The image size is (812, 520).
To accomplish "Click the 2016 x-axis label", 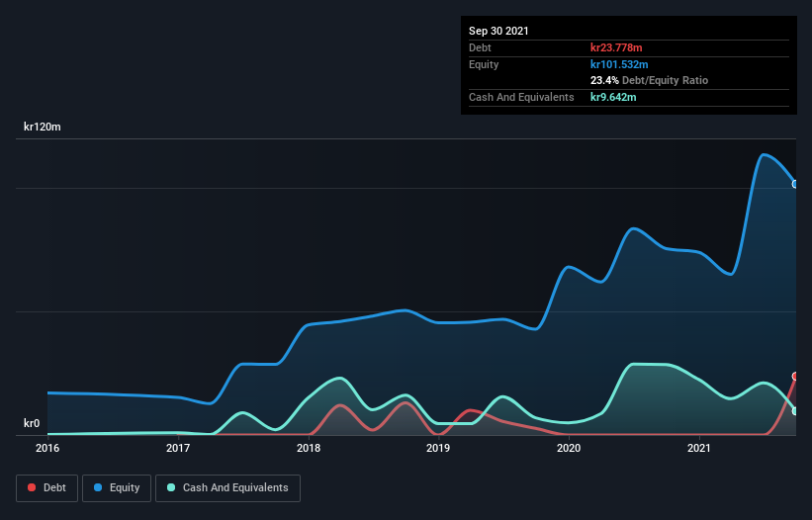I will [x=47, y=448].
